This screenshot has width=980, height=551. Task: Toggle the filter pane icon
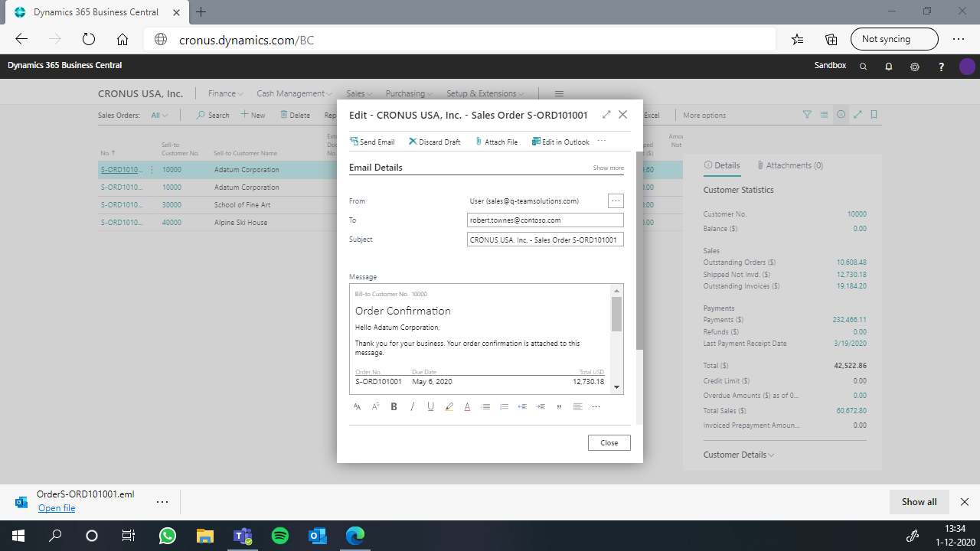click(x=807, y=115)
